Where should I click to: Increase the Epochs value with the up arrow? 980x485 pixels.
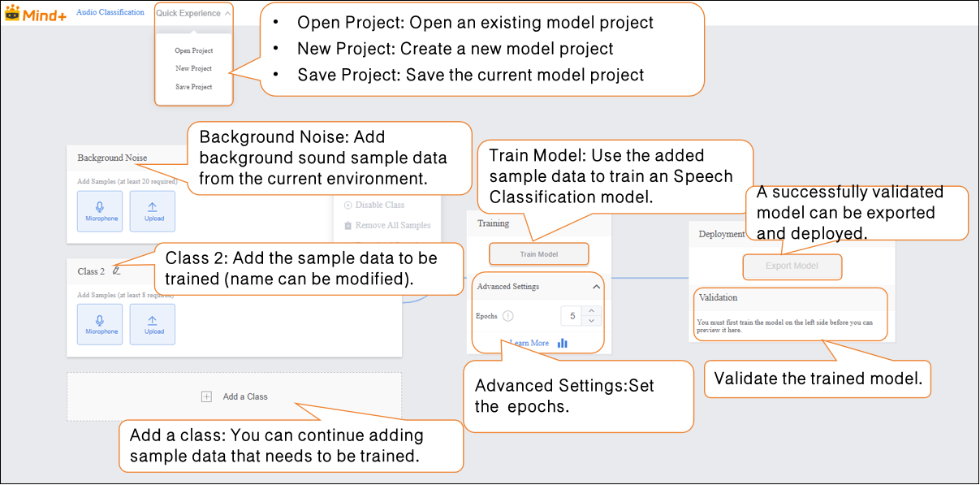591,311
